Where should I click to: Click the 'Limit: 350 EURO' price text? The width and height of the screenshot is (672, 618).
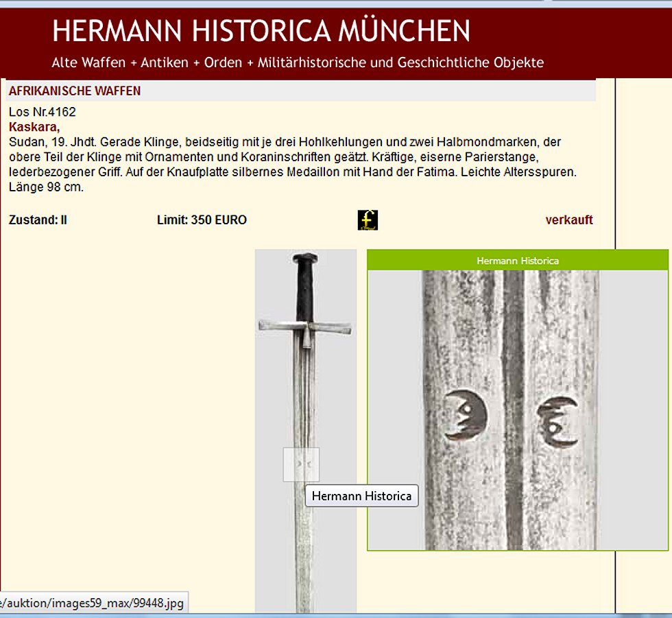[x=202, y=220]
